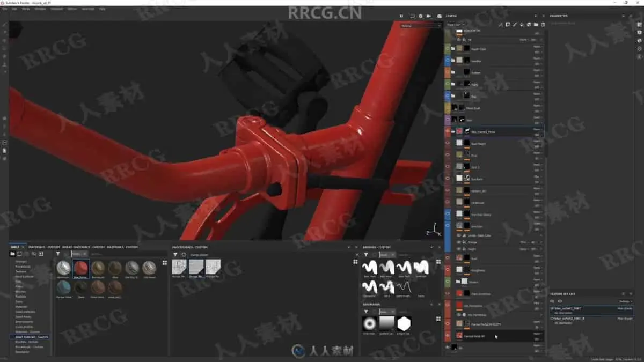Hide the Plastic Case layer
This screenshot has height=362, width=644.
click(x=448, y=49)
